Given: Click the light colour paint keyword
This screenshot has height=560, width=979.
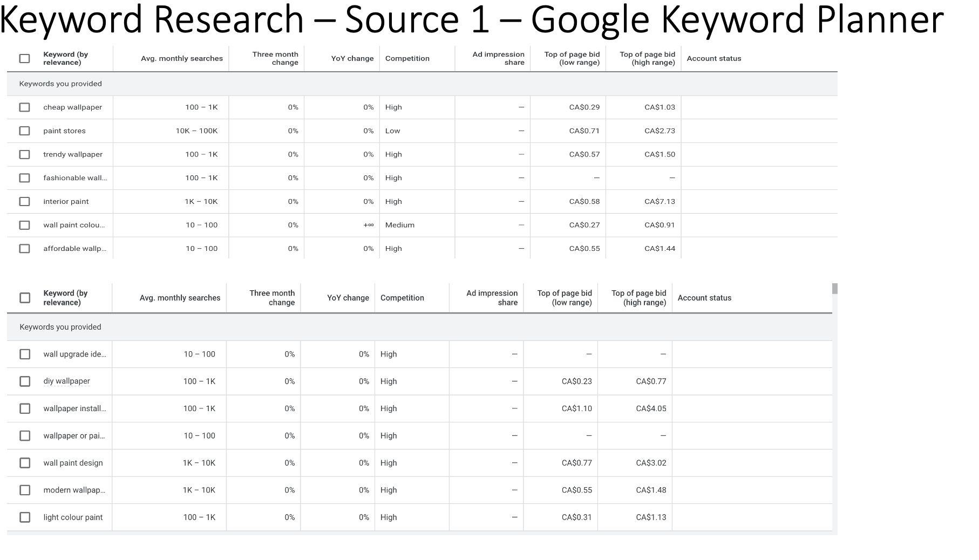Looking at the screenshot, I should point(73,517).
